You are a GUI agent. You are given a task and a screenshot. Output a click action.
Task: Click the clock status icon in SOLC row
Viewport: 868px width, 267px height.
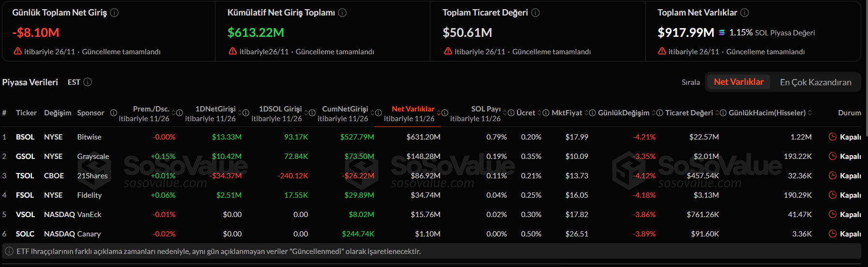pyautogui.click(x=833, y=234)
